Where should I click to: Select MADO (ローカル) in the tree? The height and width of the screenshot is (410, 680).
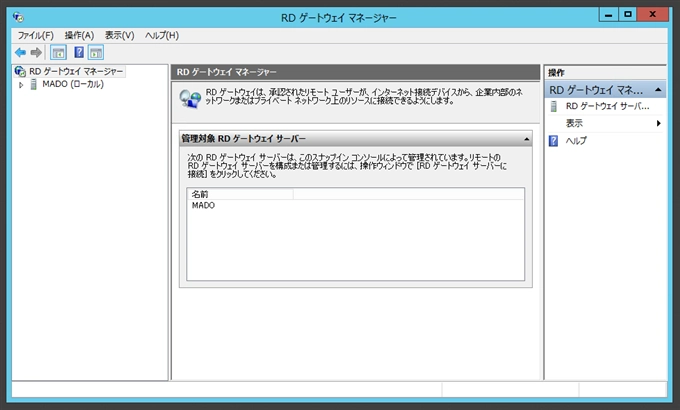(73, 84)
